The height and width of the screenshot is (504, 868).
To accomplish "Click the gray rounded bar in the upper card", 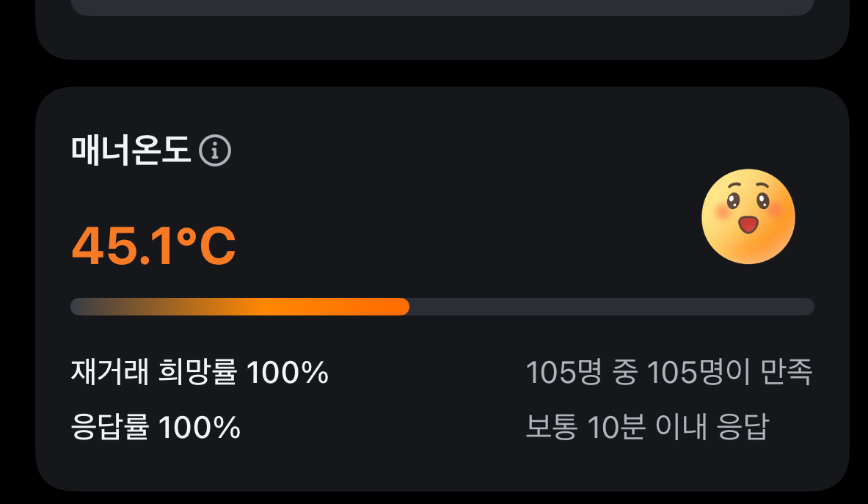I will click(442, 7).
